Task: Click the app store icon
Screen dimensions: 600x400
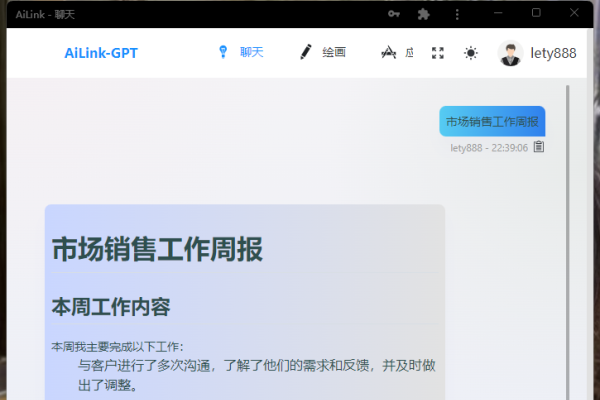Action: [x=388, y=52]
